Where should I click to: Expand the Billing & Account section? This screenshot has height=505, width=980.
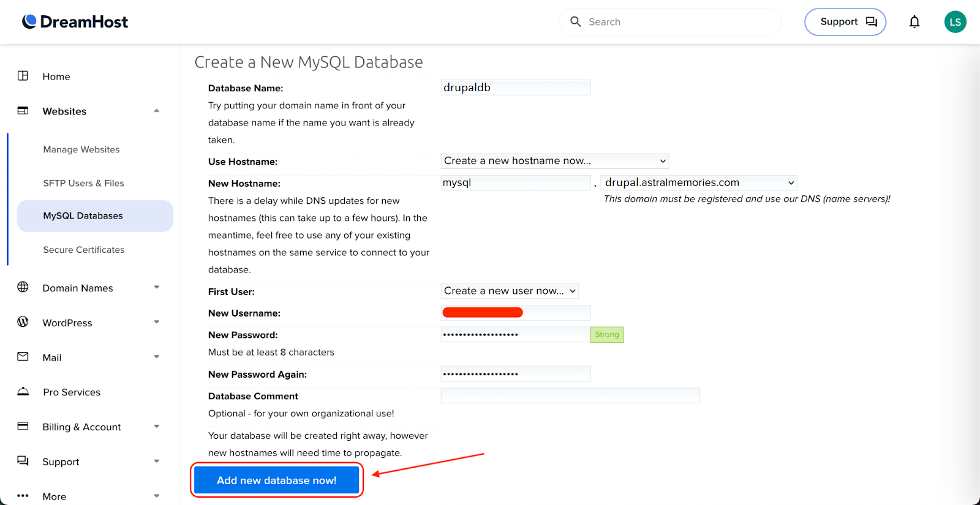pos(156,427)
